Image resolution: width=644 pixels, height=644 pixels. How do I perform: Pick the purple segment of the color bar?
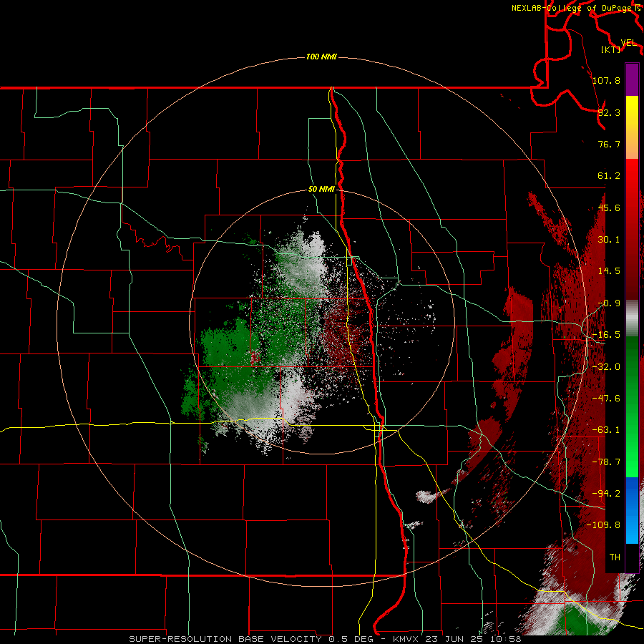(x=632, y=79)
